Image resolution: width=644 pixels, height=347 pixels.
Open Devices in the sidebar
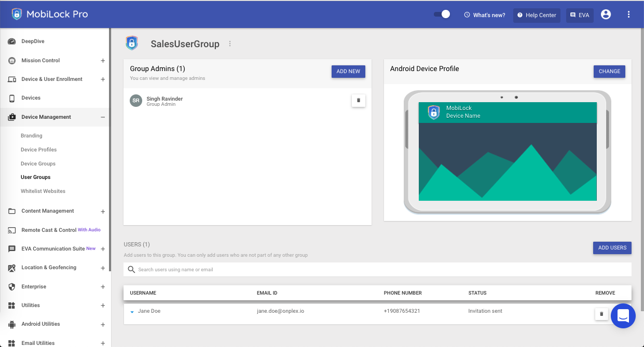[x=31, y=98]
